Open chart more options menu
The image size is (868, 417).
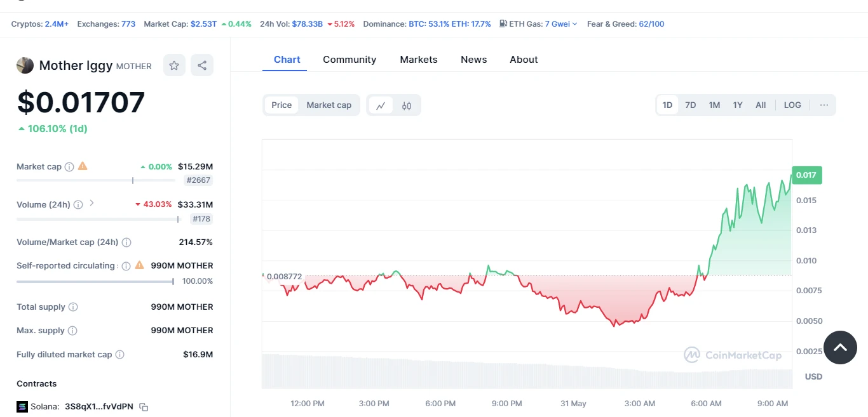(824, 105)
